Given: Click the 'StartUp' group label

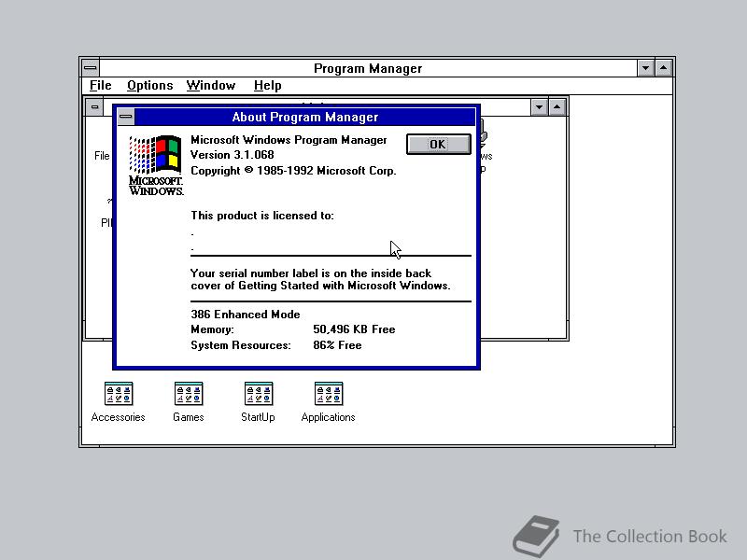Looking at the screenshot, I should point(258,417).
